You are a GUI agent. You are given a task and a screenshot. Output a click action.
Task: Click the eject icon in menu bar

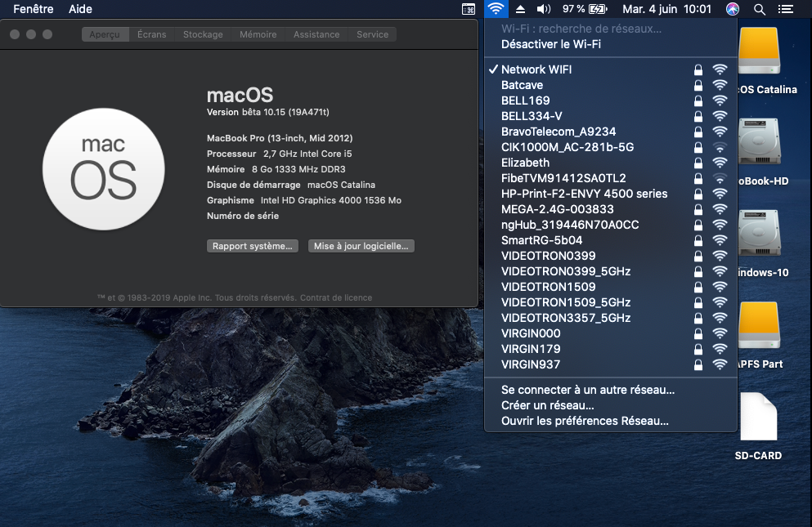[520, 9]
